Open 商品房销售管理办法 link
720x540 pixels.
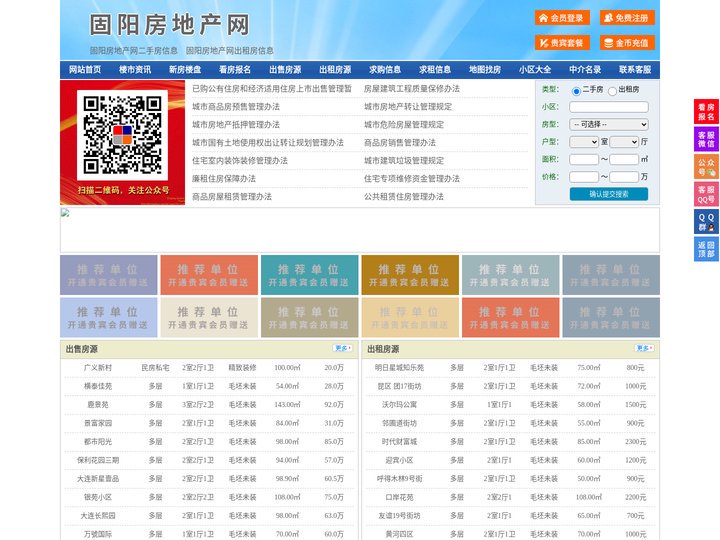pos(400,142)
